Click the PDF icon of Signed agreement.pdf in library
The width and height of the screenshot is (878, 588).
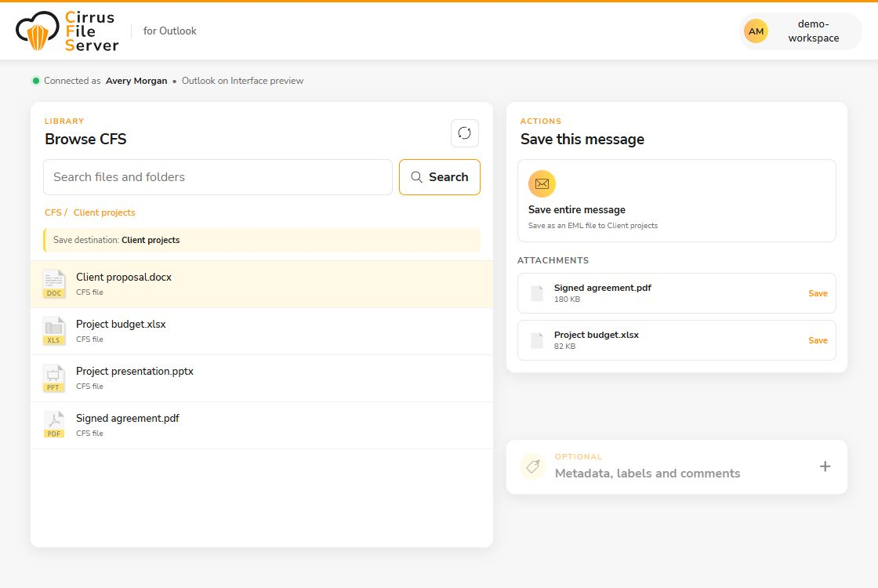click(54, 424)
